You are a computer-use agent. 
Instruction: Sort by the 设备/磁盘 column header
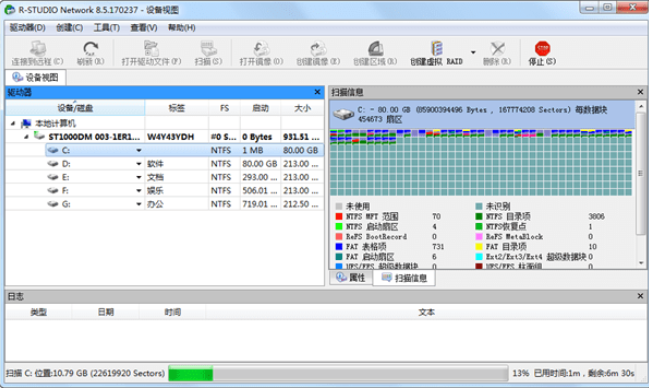click(75, 108)
